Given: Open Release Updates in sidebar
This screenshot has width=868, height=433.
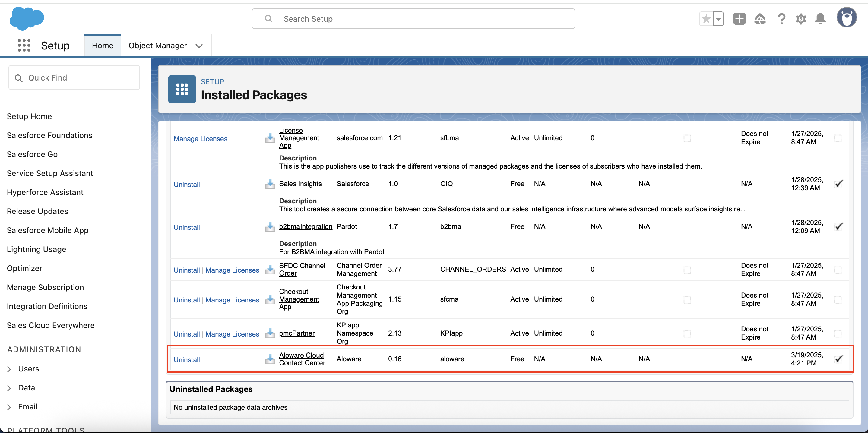Looking at the screenshot, I should point(37,211).
